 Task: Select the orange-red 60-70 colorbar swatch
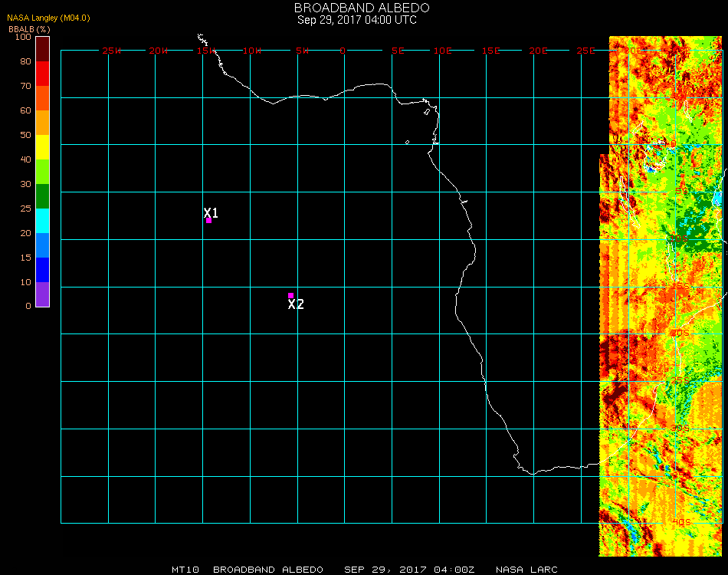tap(43, 98)
